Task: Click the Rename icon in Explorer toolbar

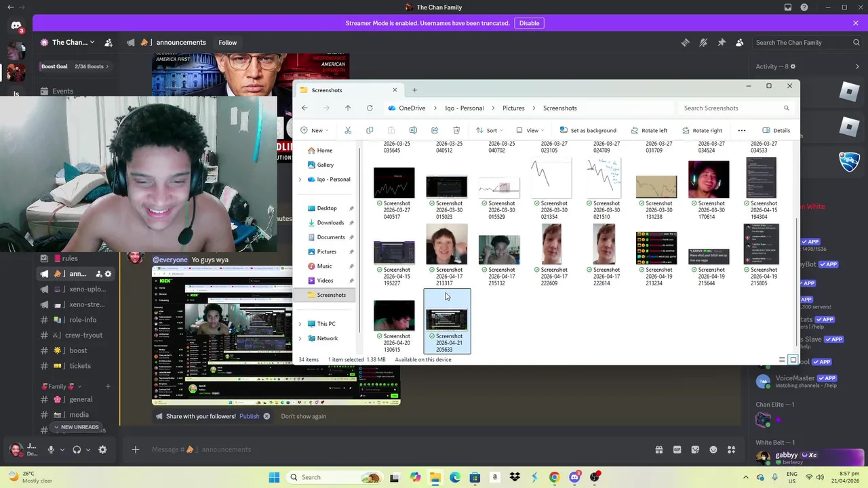Action: tap(413, 130)
